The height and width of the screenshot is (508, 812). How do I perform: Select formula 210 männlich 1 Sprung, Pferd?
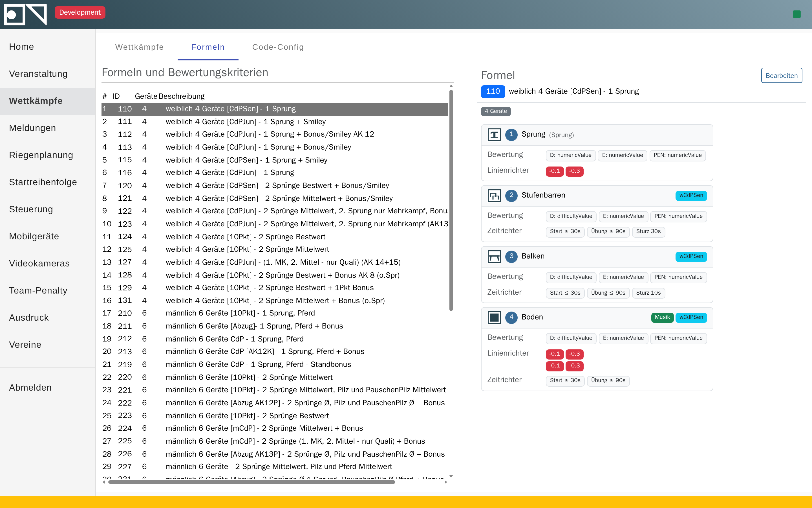click(x=275, y=314)
